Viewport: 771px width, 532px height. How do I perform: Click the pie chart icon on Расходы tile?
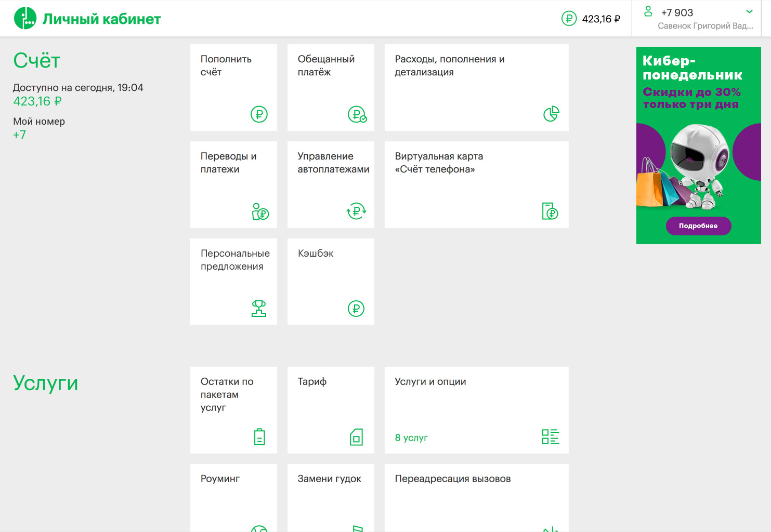tap(551, 114)
